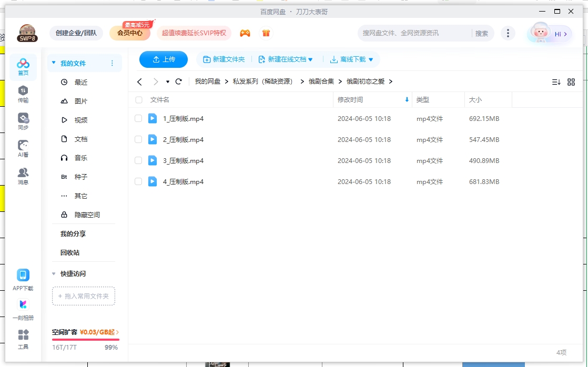Tick the select-all checkbox in file header
588x367 pixels.
(138, 100)
